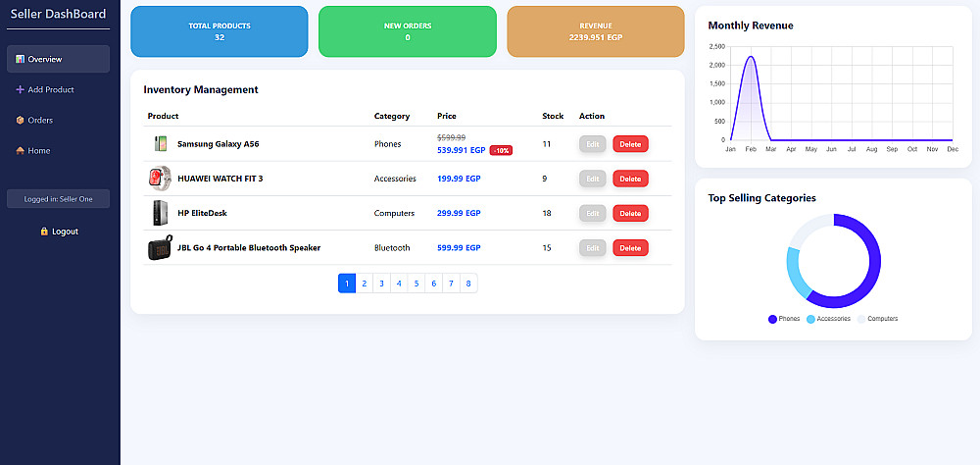Go to pagination page 4
The image size is (980, 465).
(400, 284)
